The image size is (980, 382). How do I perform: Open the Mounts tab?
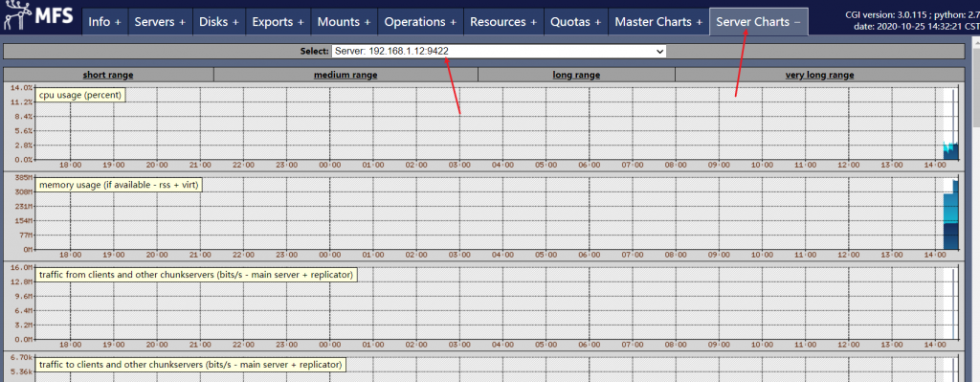(x=345, y=21)
